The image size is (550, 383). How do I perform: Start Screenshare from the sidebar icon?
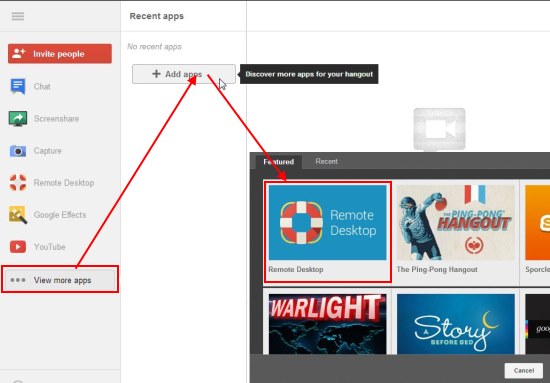18,119
